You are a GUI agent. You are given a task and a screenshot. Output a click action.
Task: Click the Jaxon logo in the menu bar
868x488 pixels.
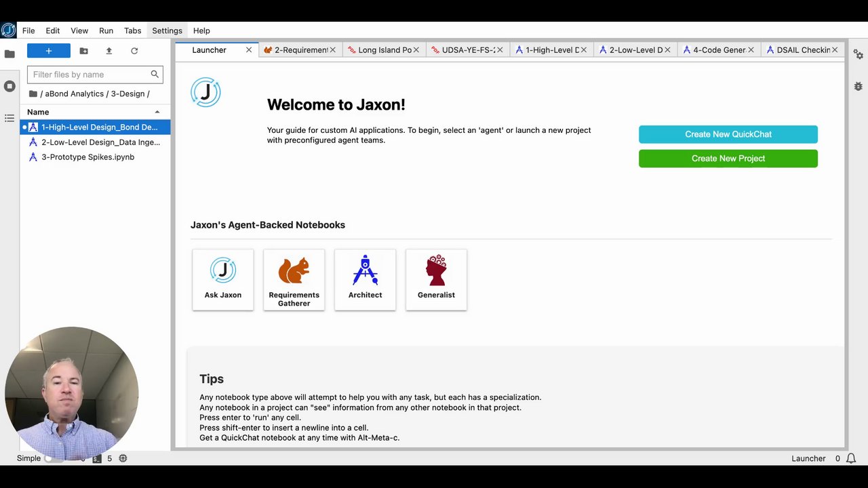click(x=8, y=30)
